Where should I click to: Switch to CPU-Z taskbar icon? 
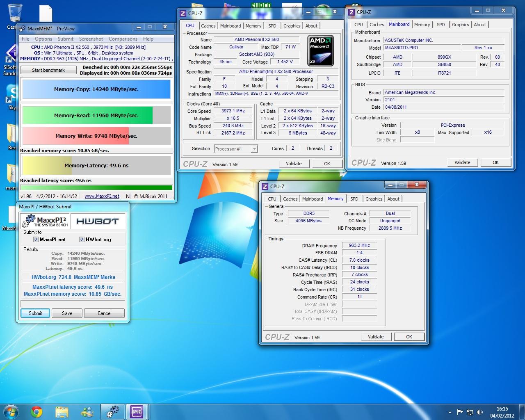pyautogui.click(x=137, y=412)
